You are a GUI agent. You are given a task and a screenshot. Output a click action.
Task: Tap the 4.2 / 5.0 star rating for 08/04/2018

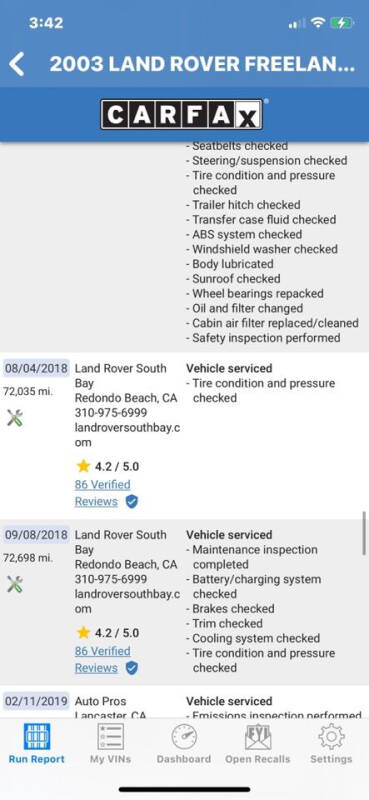107,466
